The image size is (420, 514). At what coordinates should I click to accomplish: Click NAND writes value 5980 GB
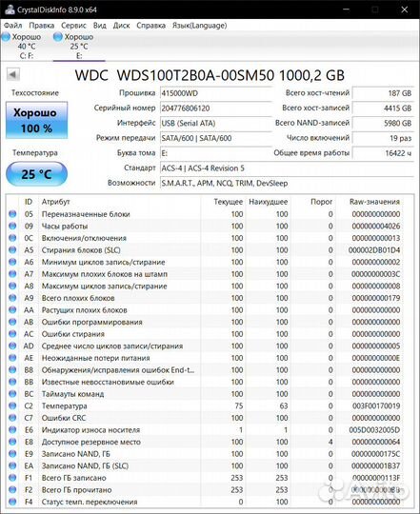click(383, 123)
